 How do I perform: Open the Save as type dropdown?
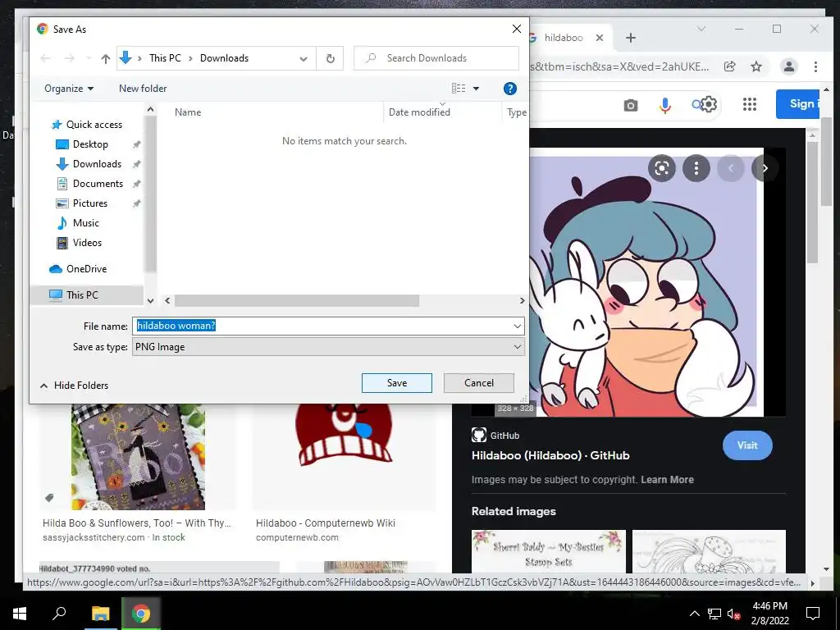[x=328, y=347]
